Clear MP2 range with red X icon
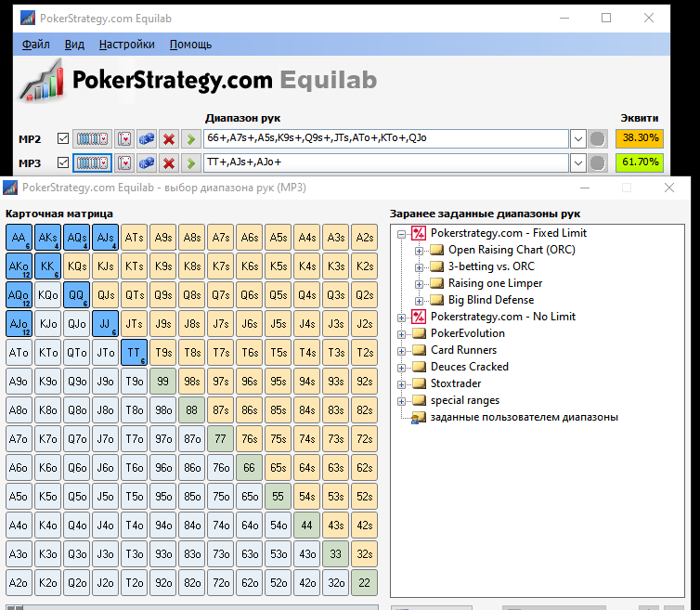The width and height of the screenshot is (700, 610). coord(169,139)
